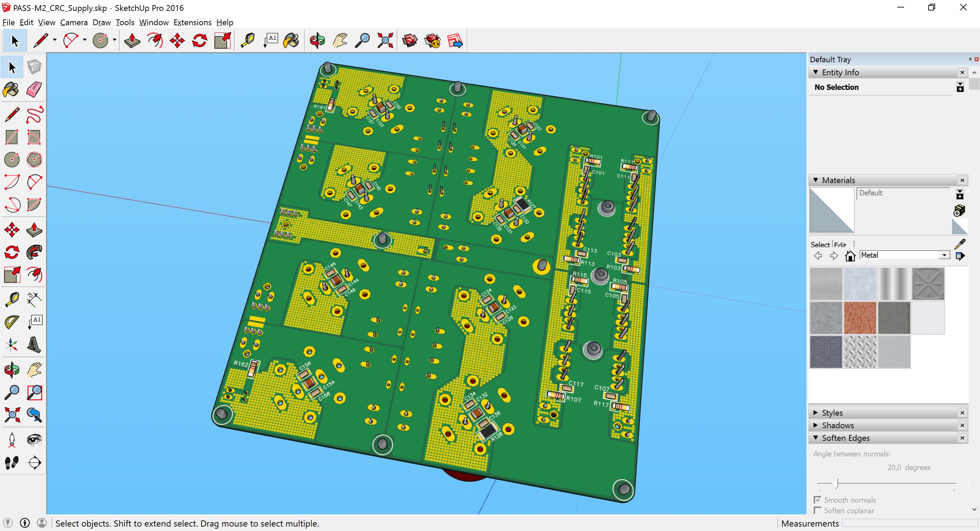
Task: Activate the Look Around eye tool
Action: (34, 440)
